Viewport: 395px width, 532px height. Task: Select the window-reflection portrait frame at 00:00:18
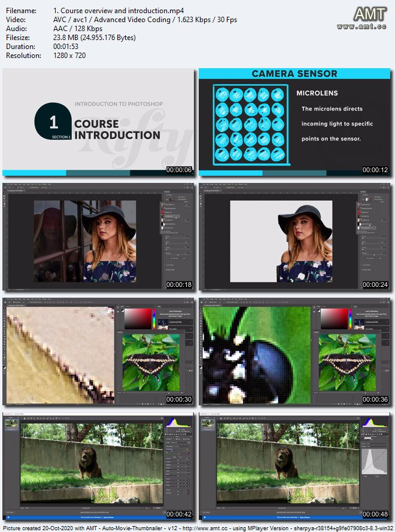coord(98,237)
